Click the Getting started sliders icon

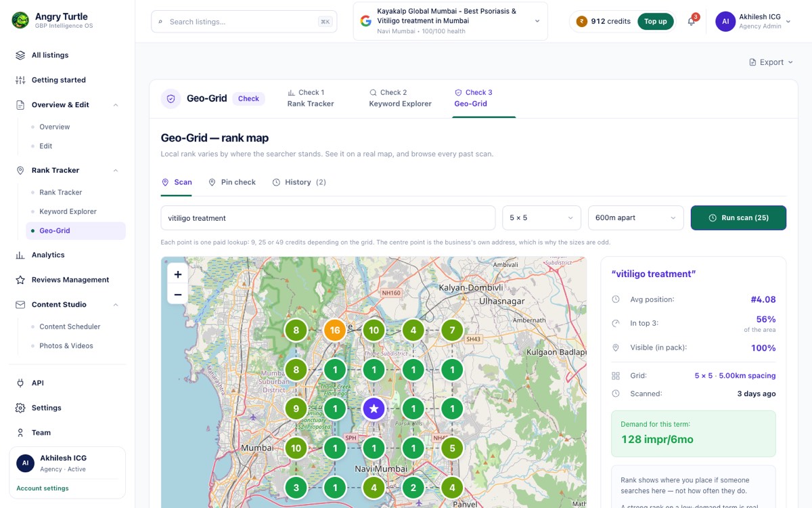20,80
